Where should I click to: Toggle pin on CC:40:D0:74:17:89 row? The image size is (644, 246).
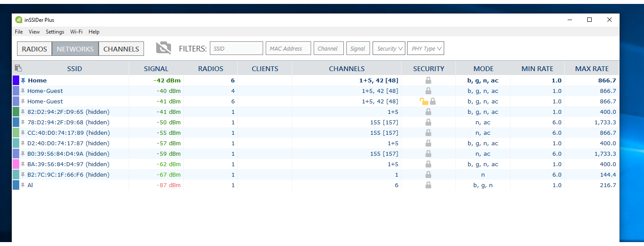pos(23,133)
